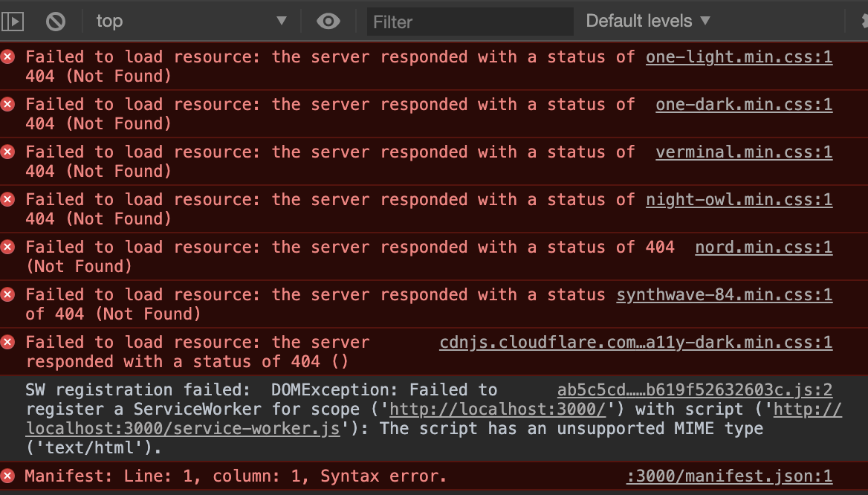Open the JavaScript context selector arrow
Viewport: 868px width, 495px height.
pyautogui.click(x=282, y=21)
